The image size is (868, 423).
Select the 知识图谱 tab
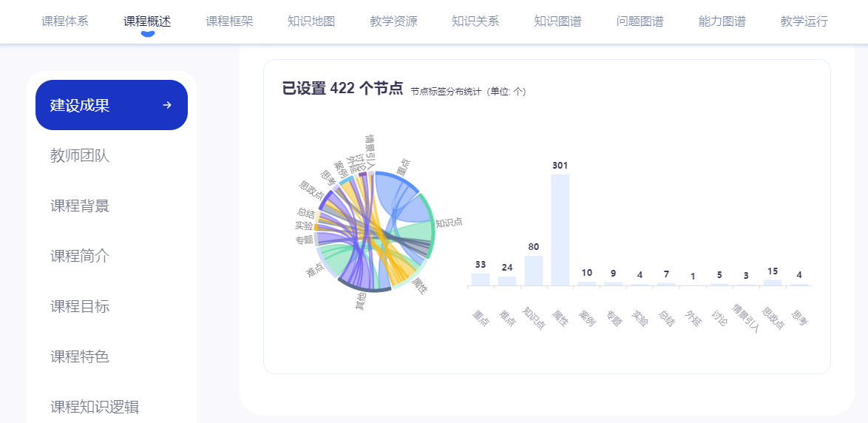(x=557, y=21)
